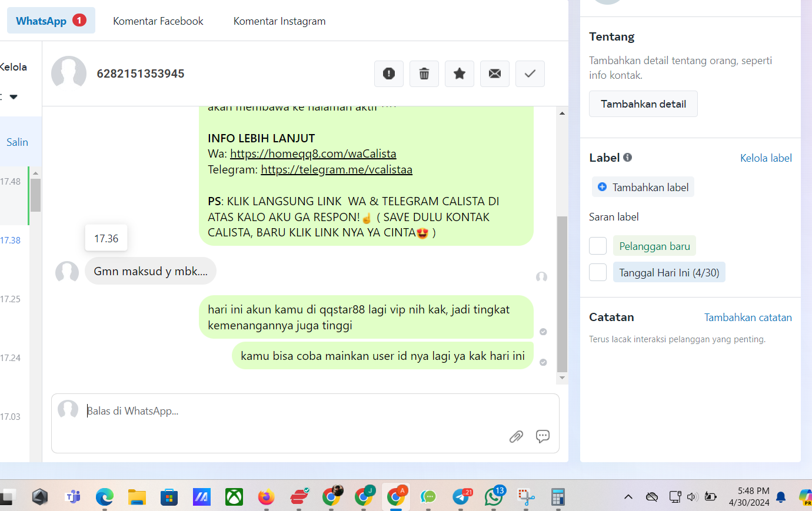Viewport: 812px width, 511px height.
Task: Open saved replies speech bubble icon
Action: (543, 436)
